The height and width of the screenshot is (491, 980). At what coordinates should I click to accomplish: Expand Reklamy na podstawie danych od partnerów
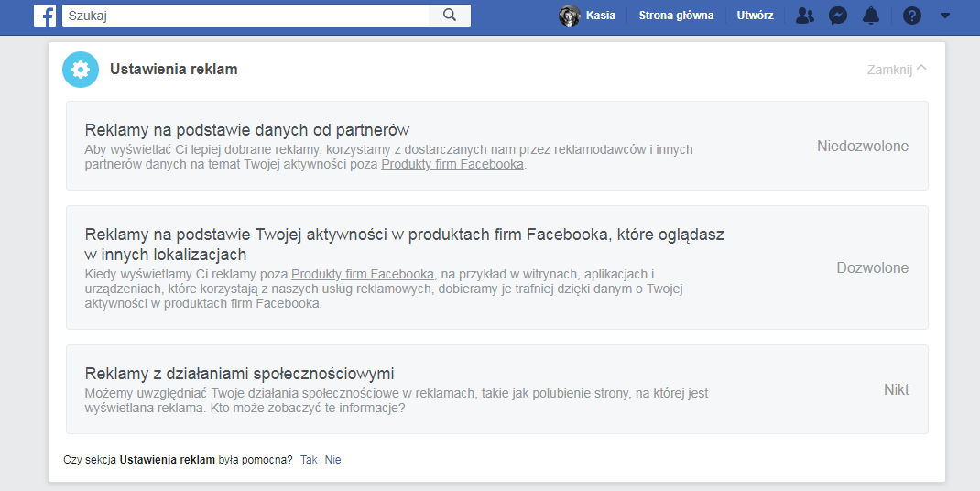coord(497,146)
